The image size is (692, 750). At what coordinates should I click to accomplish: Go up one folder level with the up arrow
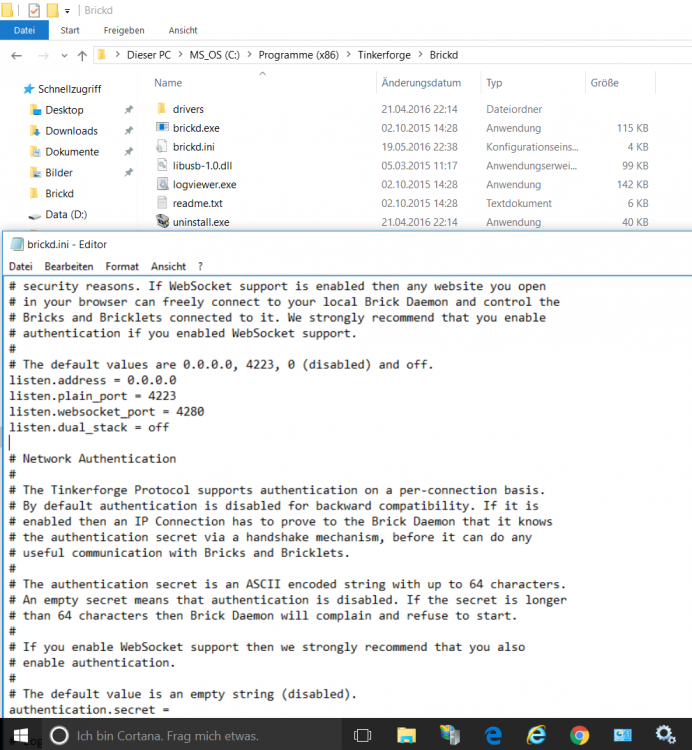(x=80, y=55)
